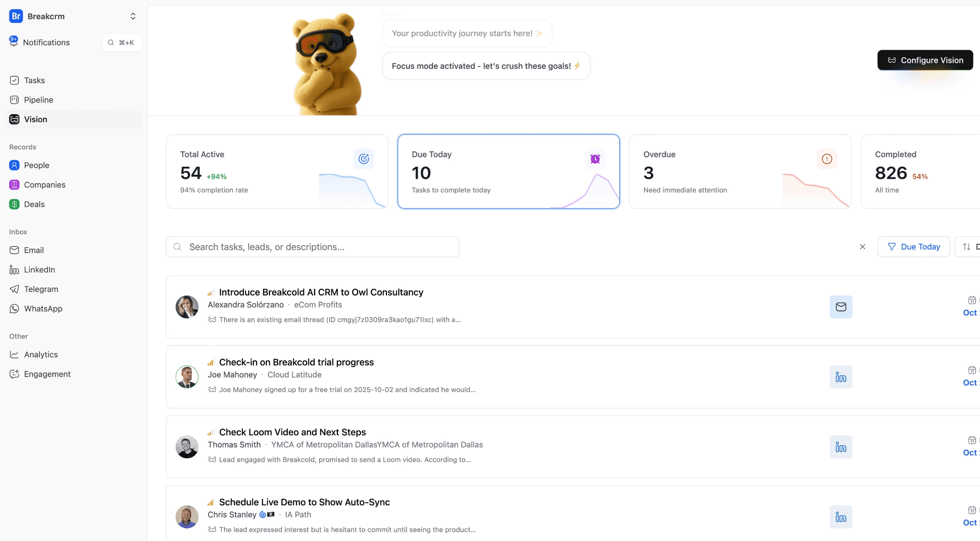This screenshot has width=980, height=541.
Task: Clear the Due Today filter with the X
Action: (862, 247)
